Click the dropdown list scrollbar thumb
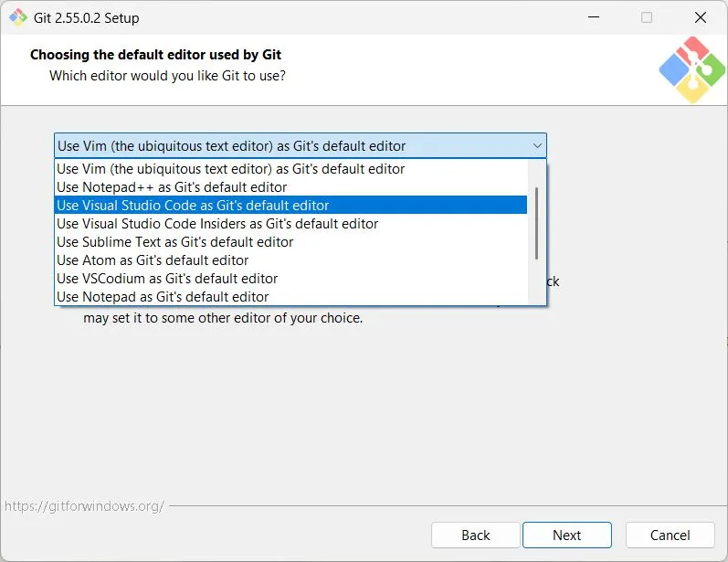 point(537,223)
